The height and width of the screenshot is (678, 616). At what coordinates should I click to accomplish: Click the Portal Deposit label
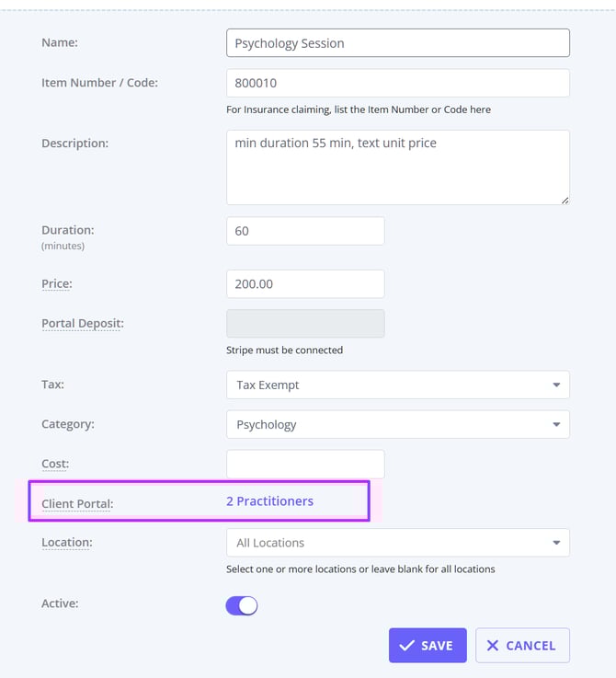[x=82, y=324]
